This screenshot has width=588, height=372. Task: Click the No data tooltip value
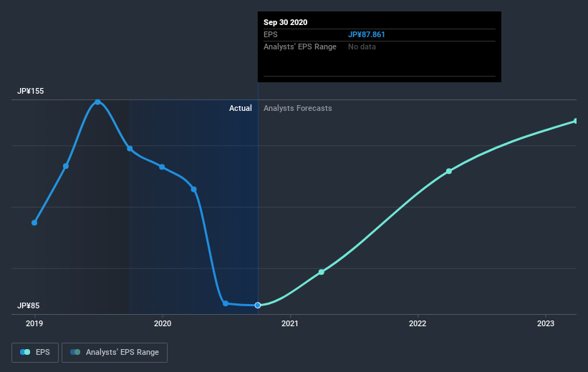pyautogui.click(x=362, y=46)
